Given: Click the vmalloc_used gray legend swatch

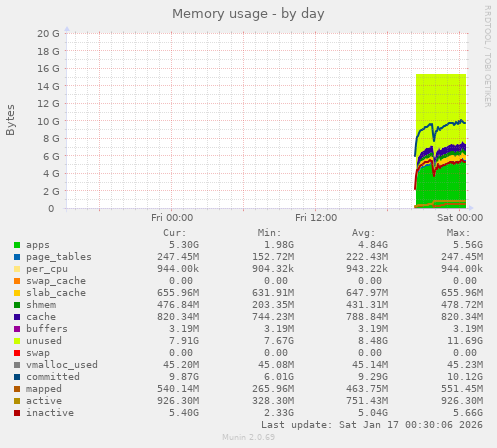Looking at the screenshot, I should pos(17,365).
